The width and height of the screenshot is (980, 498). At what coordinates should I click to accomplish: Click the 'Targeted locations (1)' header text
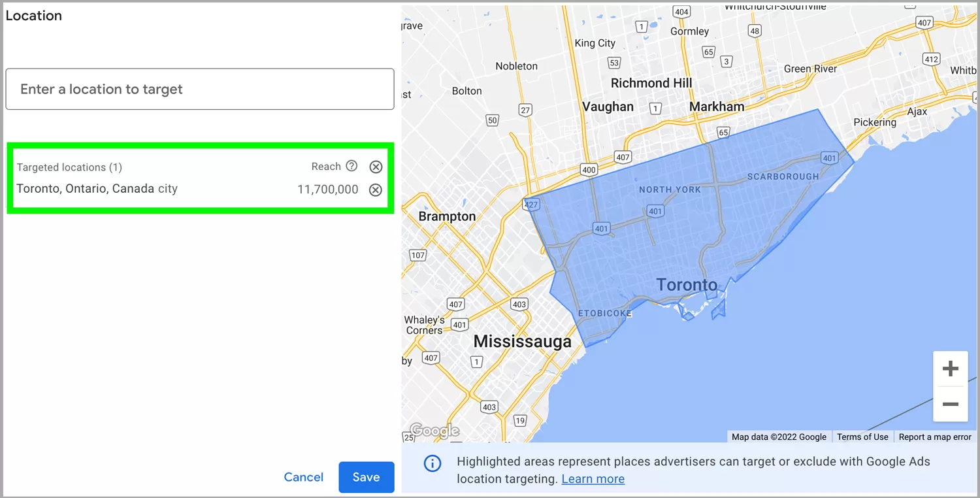69,167
